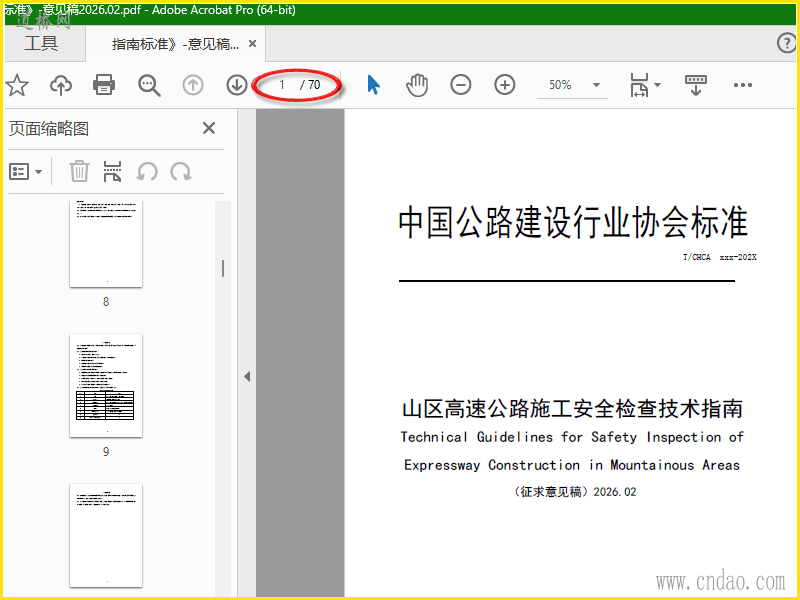Click the 山区高速公路施工安全检查技术指南 title

click(572, 409)
